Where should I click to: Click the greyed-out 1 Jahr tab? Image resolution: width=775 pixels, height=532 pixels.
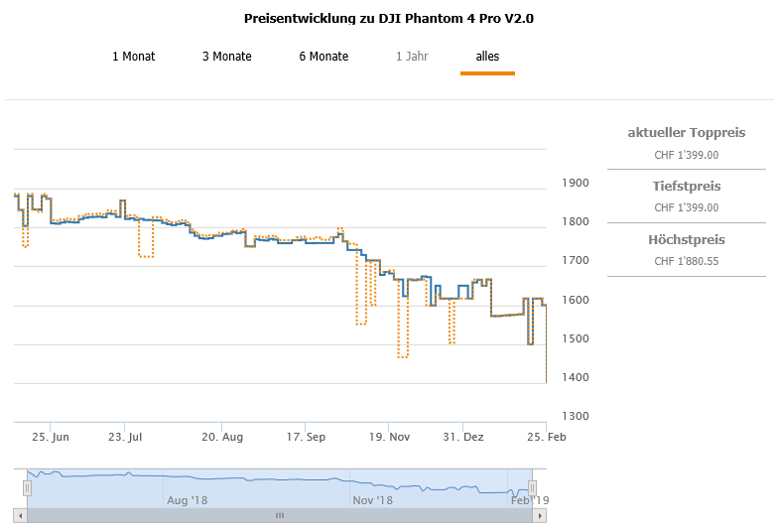412,57
